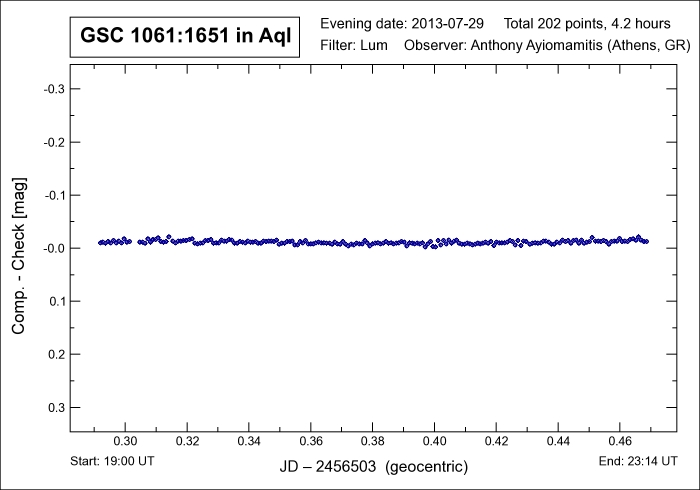Click the JD – 2456503 (geocentric) axis label
The image size is (700, 490).
[375, 467]
